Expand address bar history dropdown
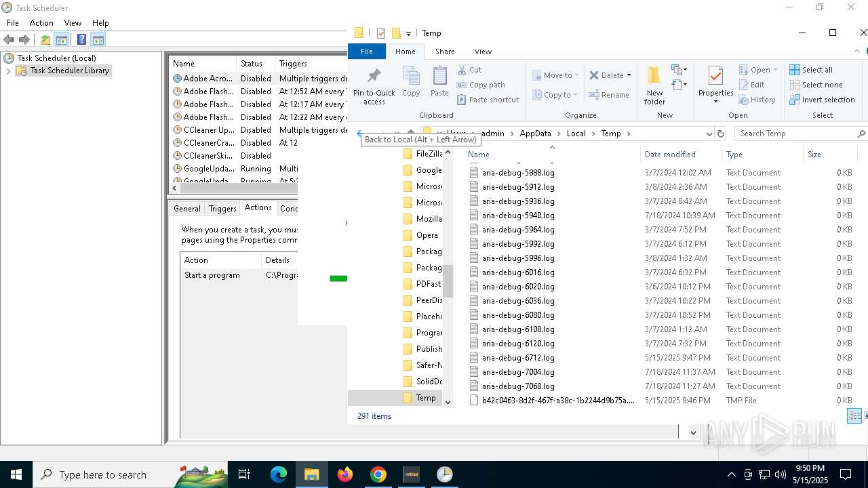The width and height of the screenshot is (868, 488). click(x=709, y=134)
